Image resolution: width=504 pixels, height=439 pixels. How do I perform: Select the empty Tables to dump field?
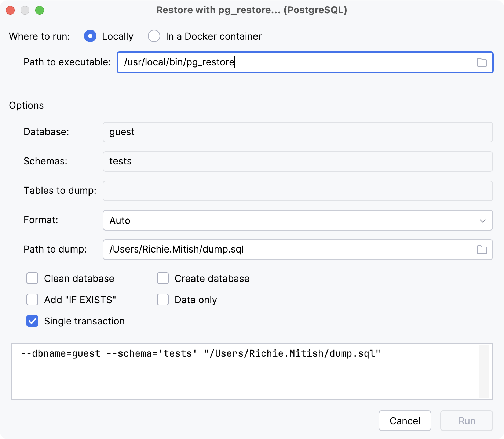pos(297,191)
